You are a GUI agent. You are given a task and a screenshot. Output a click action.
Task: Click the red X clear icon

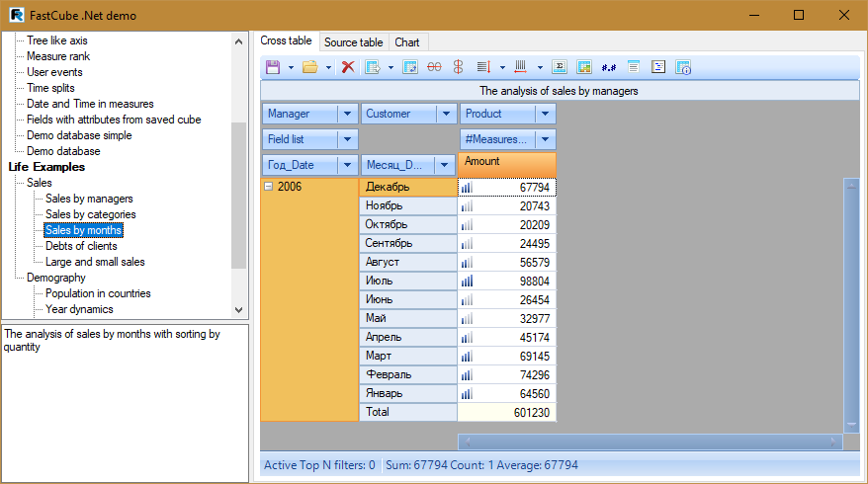348,67
